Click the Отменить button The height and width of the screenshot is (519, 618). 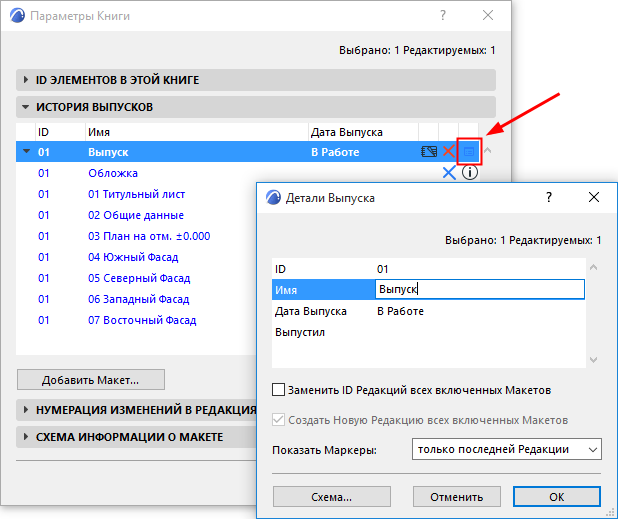click(456, 497)
